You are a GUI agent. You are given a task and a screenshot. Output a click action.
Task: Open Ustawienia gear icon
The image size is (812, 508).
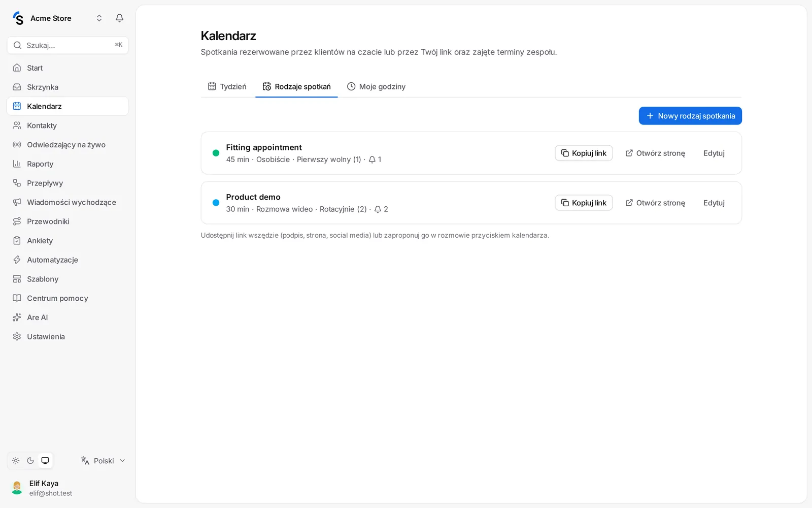coord(17,336)
